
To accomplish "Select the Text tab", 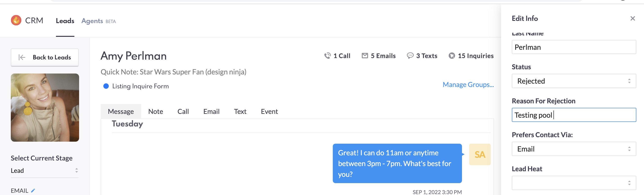I will 240,111.
